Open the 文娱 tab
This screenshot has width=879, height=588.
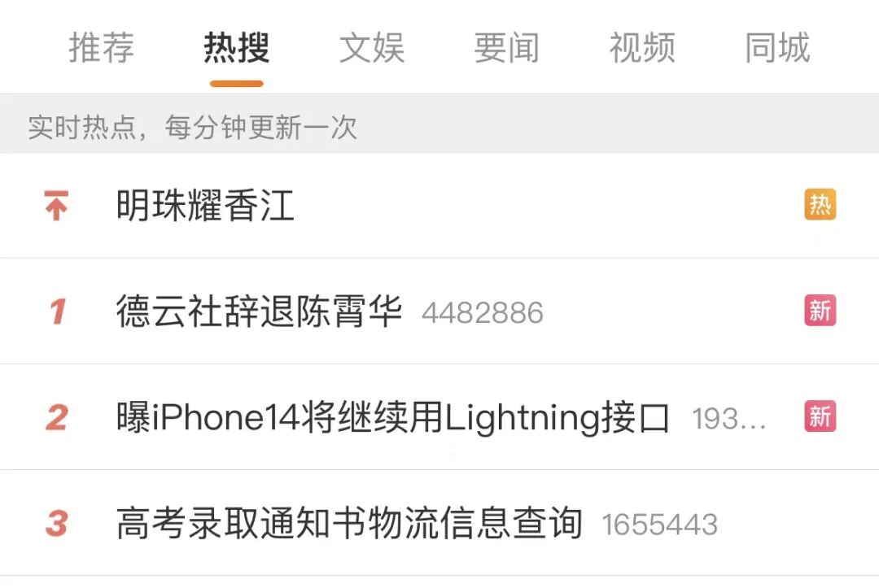point(372,48)
